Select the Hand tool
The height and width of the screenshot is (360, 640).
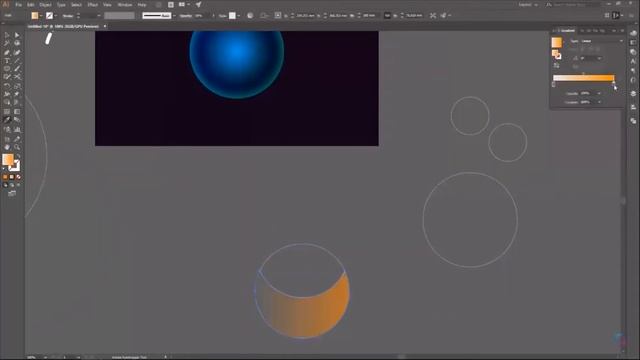[x=7, y=147]
